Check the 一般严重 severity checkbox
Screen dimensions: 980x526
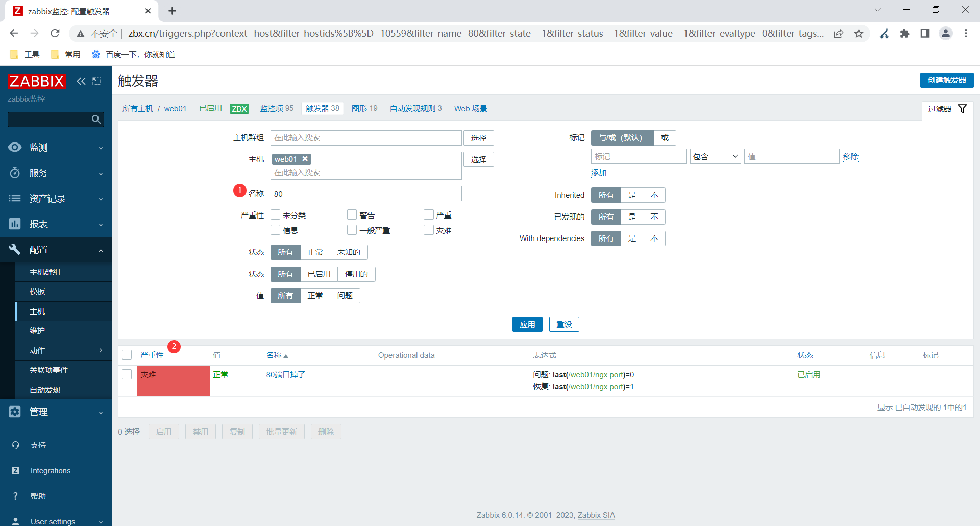tap(352, 230)
